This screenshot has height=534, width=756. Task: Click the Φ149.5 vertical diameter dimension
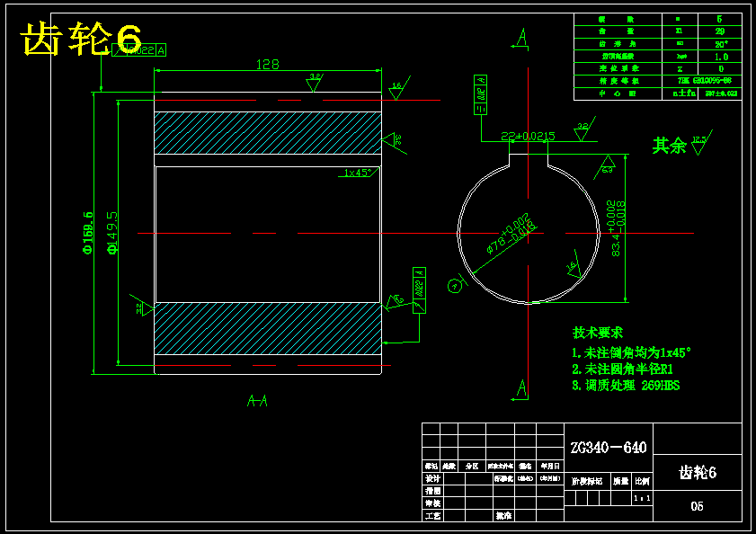(111, 233)
